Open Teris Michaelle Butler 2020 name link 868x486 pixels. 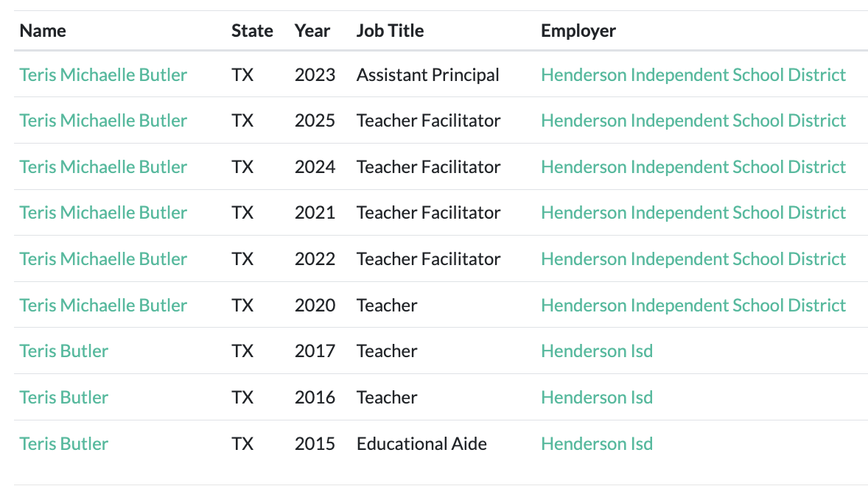tap(103, 305)
